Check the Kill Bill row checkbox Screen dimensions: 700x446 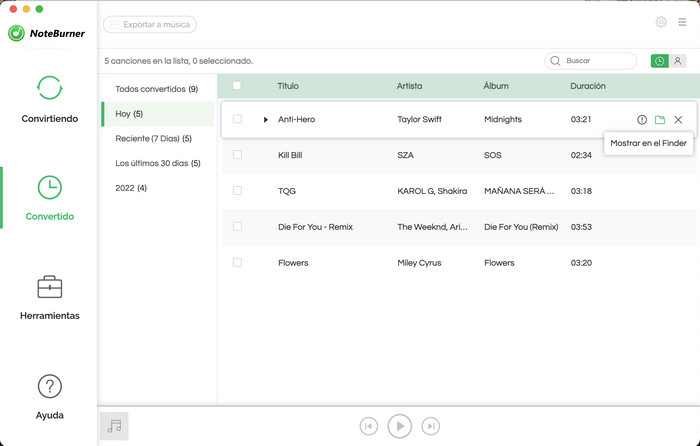point(238,154)
